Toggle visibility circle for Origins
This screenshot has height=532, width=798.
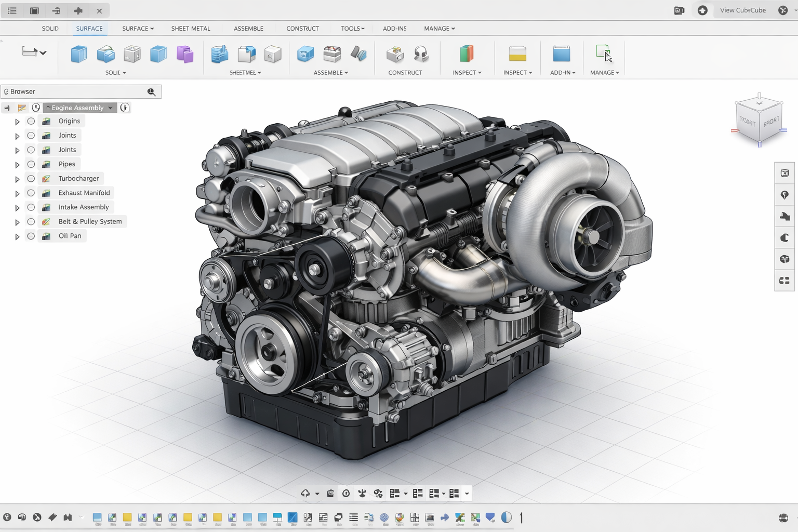pos(31,121)
